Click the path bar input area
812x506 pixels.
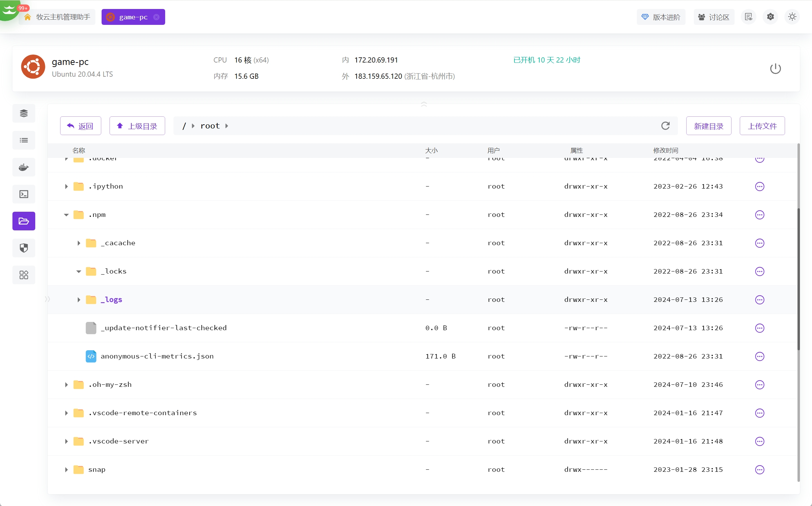click(425, 126)
